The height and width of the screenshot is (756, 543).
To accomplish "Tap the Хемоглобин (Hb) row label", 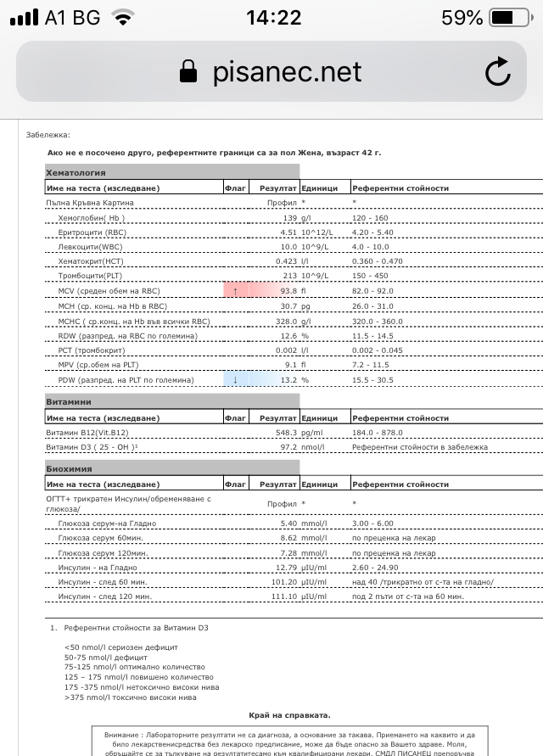I will coord(91,217).
